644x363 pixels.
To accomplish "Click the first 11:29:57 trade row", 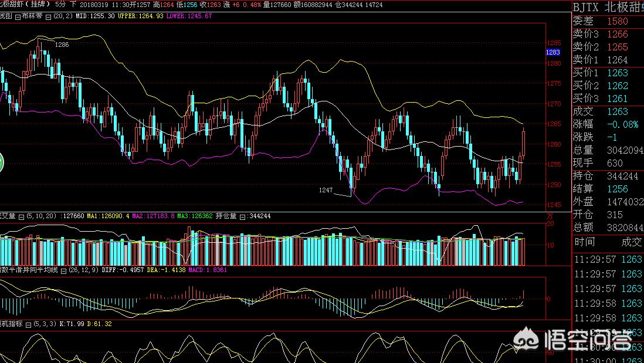I will [608, 259].
